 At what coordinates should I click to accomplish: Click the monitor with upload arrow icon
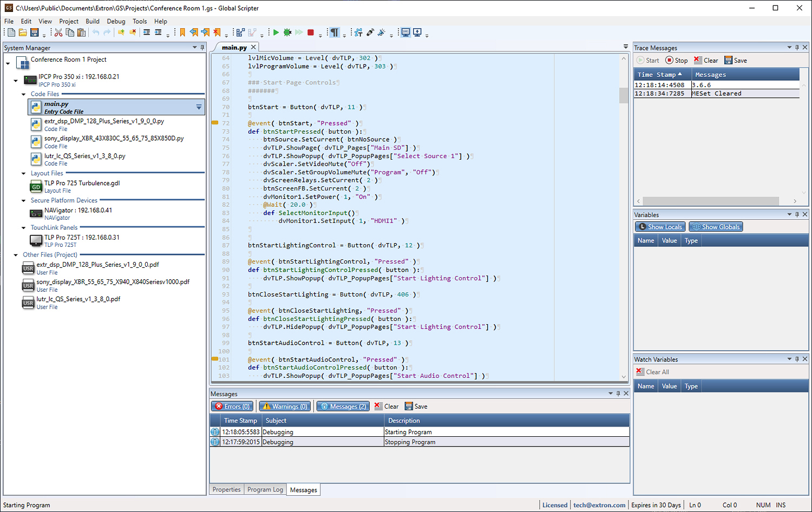pos(417,32)
